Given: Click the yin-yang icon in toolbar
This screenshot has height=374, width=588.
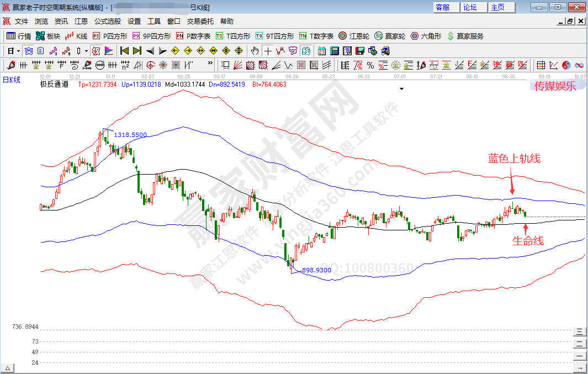Looking at the screenshot, I should (566, 65).
